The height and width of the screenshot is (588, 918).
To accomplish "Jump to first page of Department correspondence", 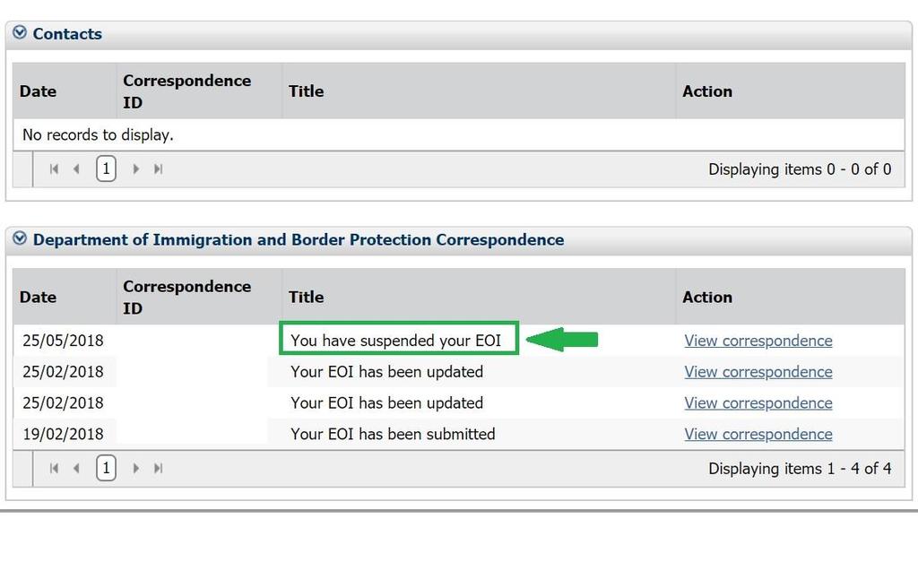I will point(54,468).
